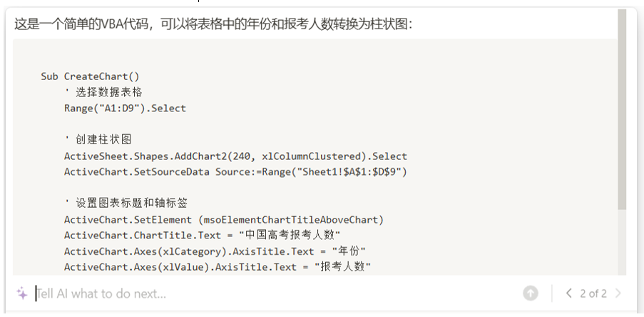Click the AddChart2 code line
This screenshot has width=644, height=317.
click(235, 156)
